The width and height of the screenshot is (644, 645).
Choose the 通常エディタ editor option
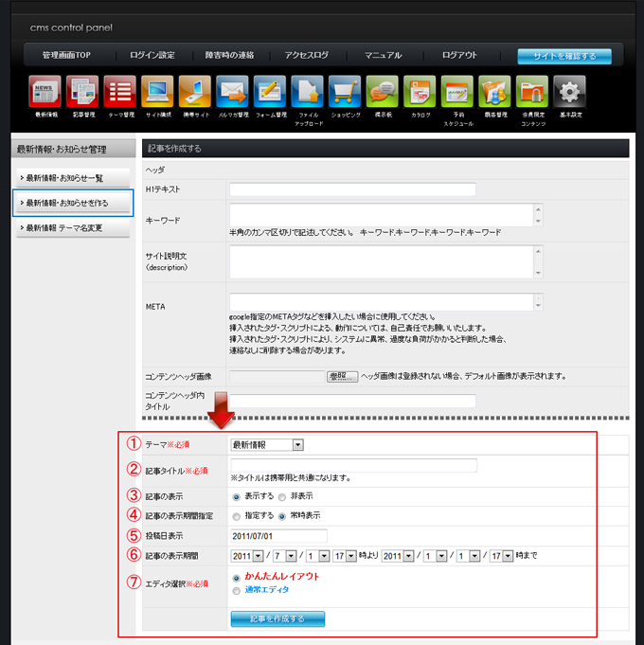click(236, 590)
